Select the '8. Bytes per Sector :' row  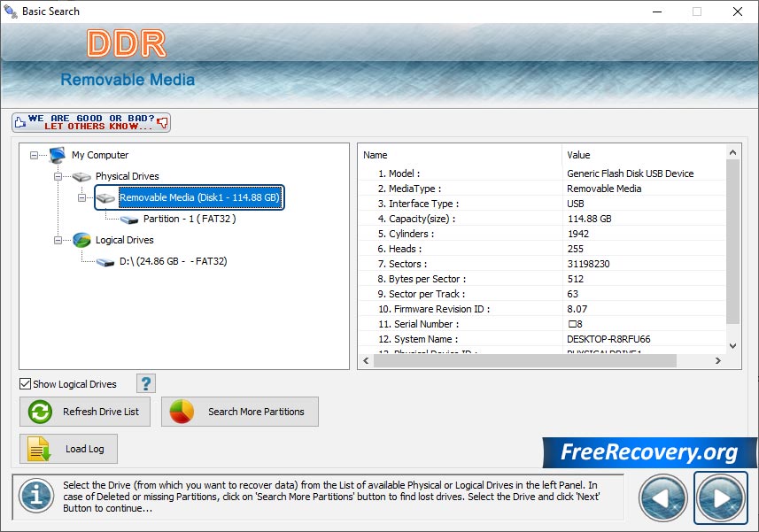click(542, 279)
